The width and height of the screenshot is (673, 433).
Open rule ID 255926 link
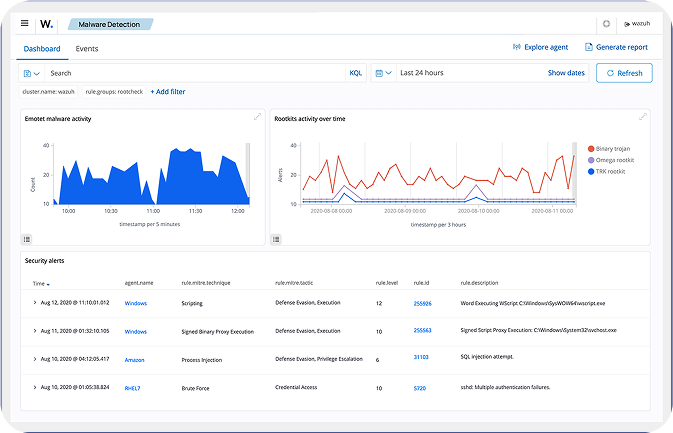tap(423, 302)
